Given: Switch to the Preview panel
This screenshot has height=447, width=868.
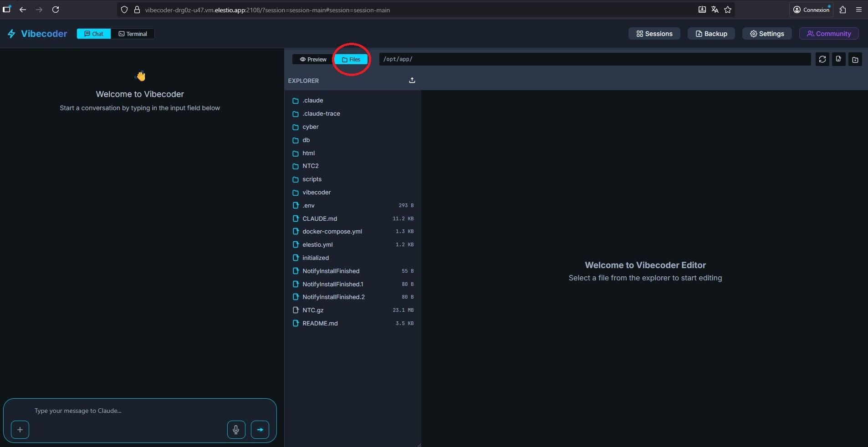Looking at the screenshot, I should pos(313,59).
